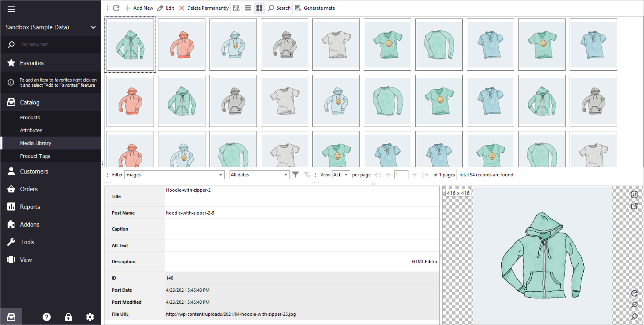Select Product Tags in the sidebar
This screenshot has width=644, height=325.
pos(35,156)
